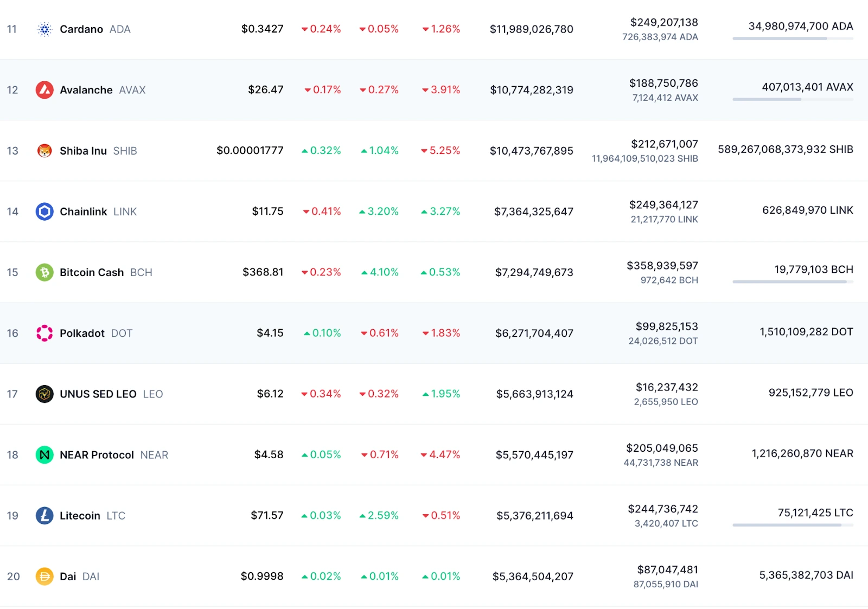Viewport: 868px width, 609px height.
Task: Click Dai supply 5,365,382,703 DAI
Action: [806, 574]
